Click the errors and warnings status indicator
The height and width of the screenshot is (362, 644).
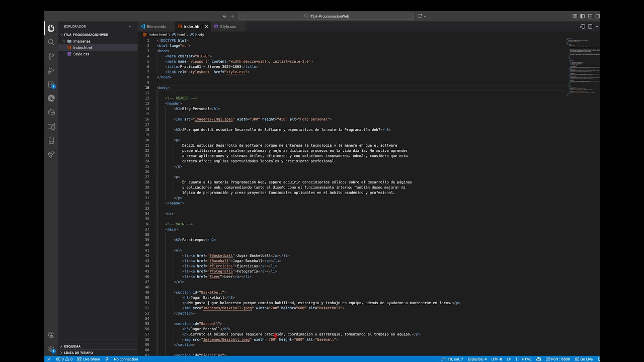[x=64, y=359]
